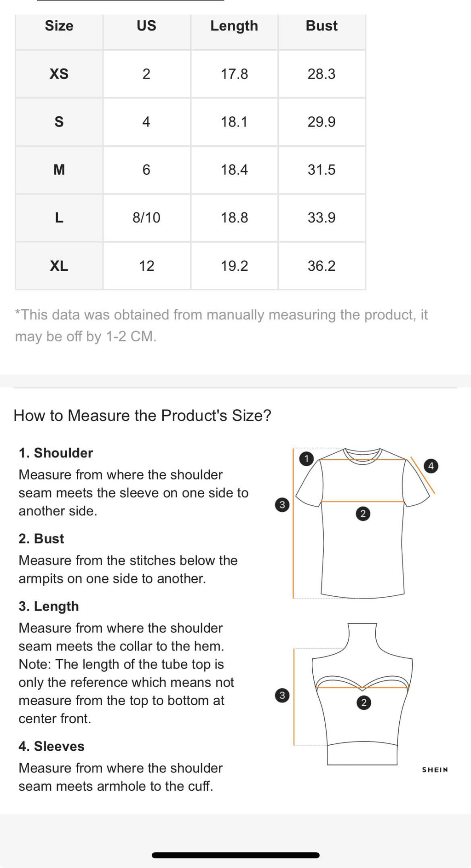Viewport: 471px width, 868px height.
Task: Click length marker 3 beside the t-shirt
Action: pyautogui.click(x=282, y=505)
